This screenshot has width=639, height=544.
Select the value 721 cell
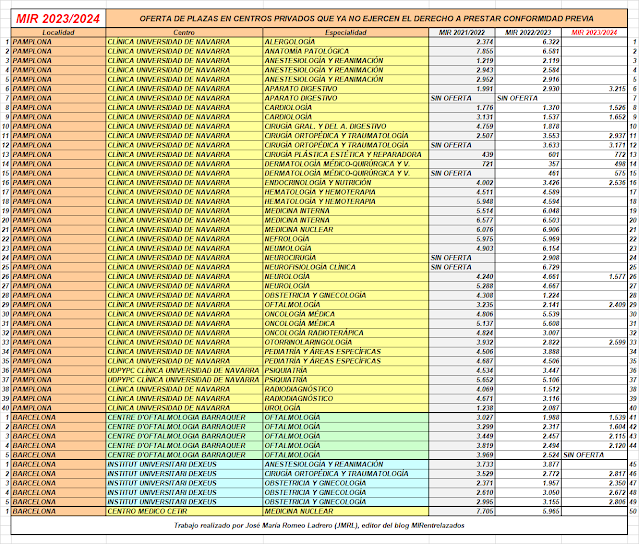[462, 164]
